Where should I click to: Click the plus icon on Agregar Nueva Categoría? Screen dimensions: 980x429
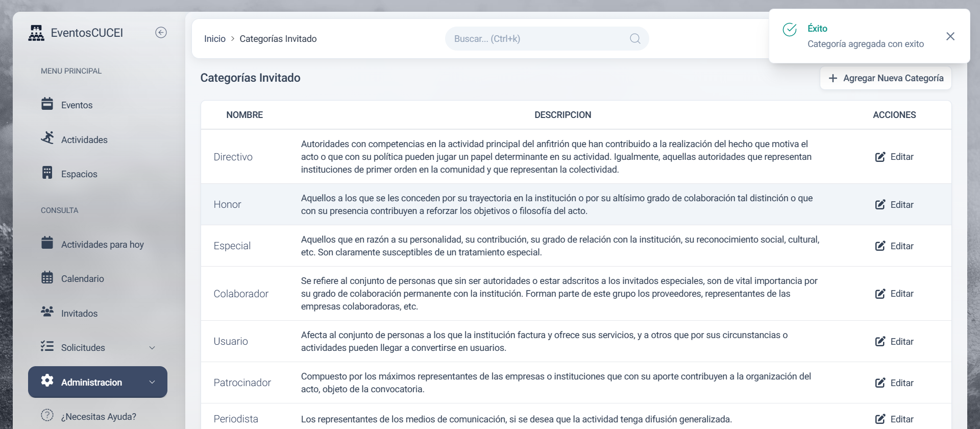point(833,78)
